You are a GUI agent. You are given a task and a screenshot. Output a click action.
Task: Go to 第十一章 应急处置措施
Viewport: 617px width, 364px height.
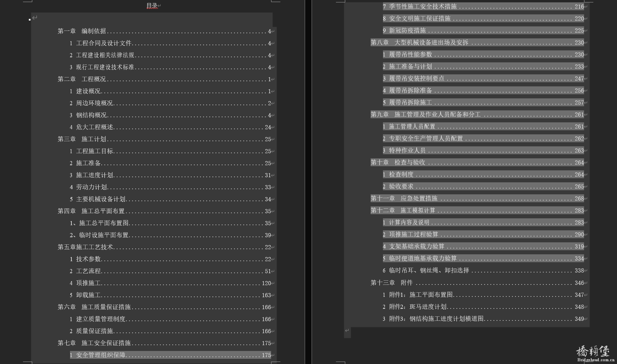pos(477,198)
